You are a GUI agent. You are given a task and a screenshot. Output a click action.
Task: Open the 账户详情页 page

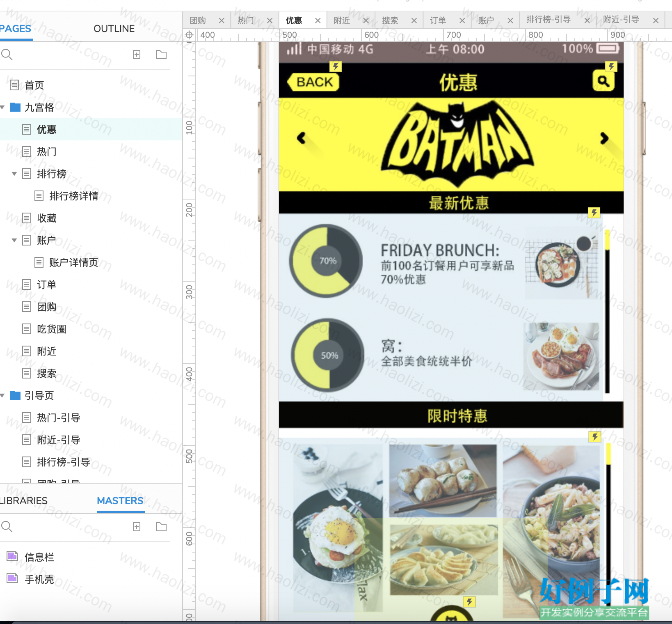74,263
